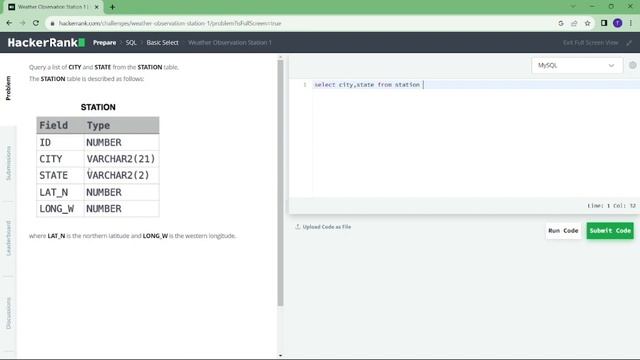Screen dimensions: 640x360
Task: Click the Google icon in address bar
Action: click(x=561, y=23)
